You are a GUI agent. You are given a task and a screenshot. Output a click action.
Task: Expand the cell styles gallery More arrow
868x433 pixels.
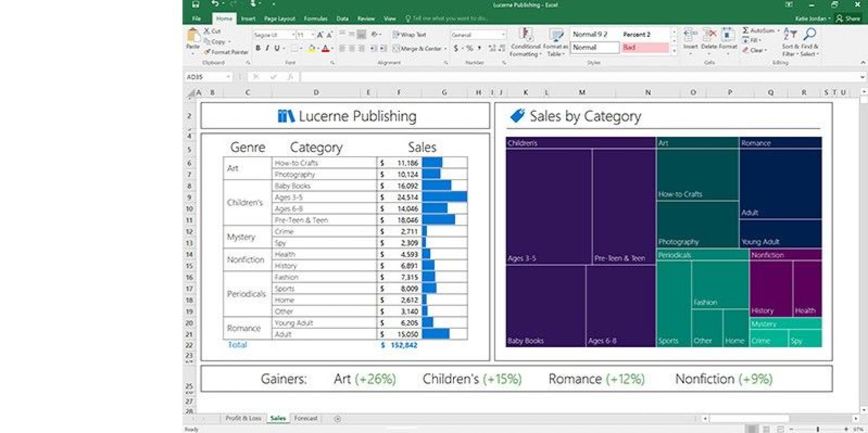click(x=674, y=51)
